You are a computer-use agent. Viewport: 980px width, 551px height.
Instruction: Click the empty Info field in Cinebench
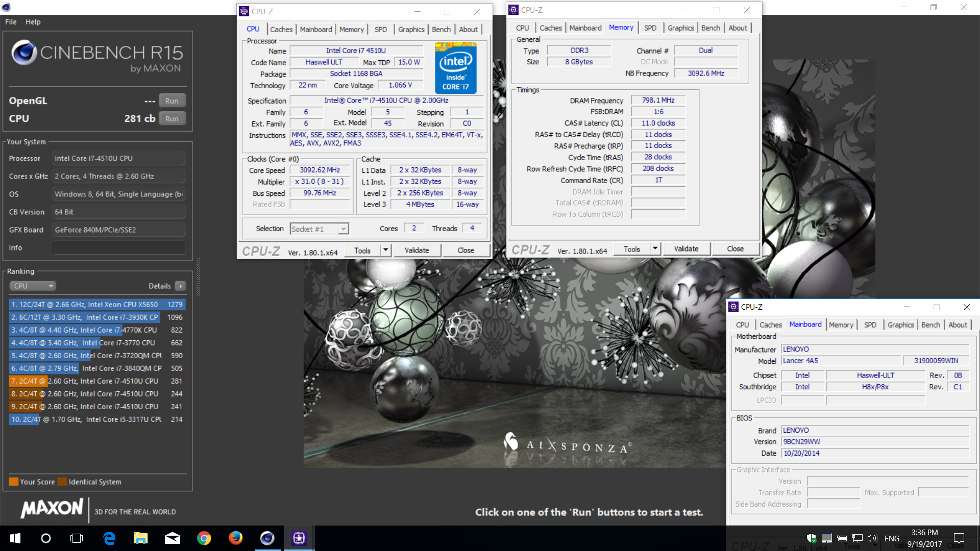pyautogui.click(x=118, y=247)
